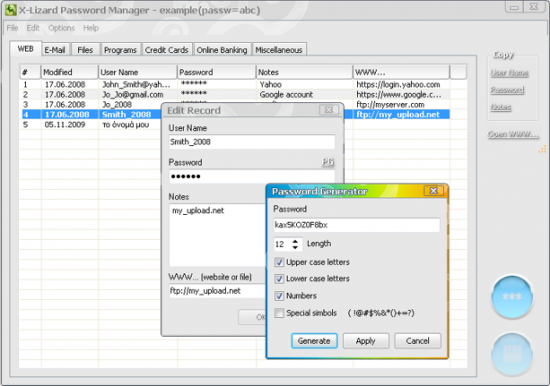550x386 pixels.
Task: Switch to the Miscellaneous tab
Action: 279,50
